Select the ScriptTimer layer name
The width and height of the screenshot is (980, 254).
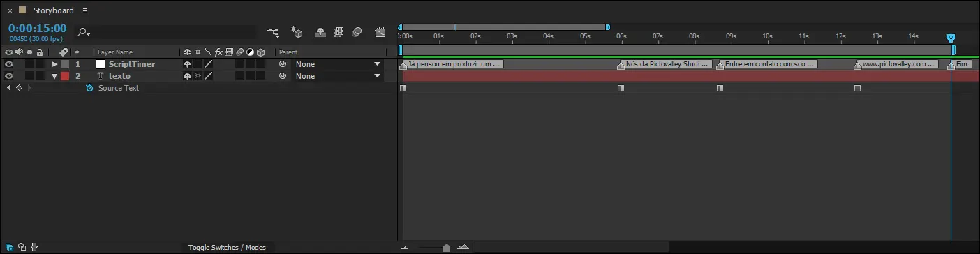(x=132, y=64)
